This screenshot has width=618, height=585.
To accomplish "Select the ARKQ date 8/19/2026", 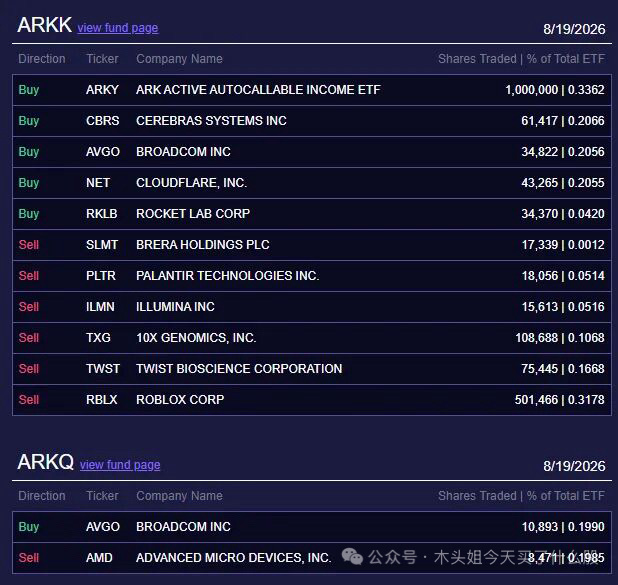I will 574,466.
